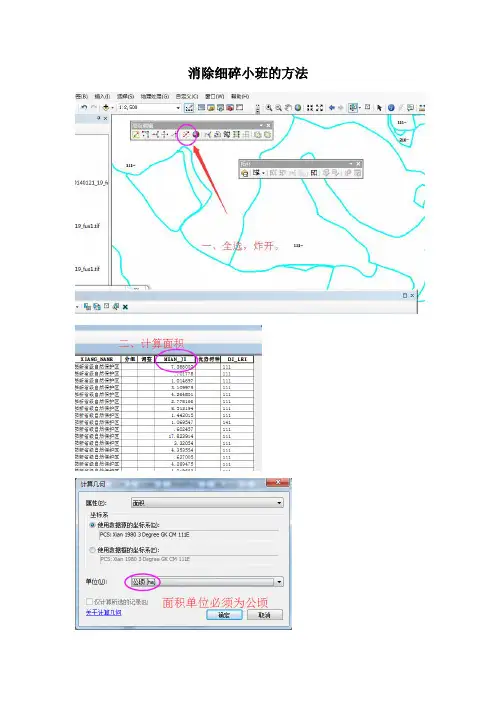Select the Pan hand tool
The height and width of the screenshot is (702, 496).
click(288, 107)
